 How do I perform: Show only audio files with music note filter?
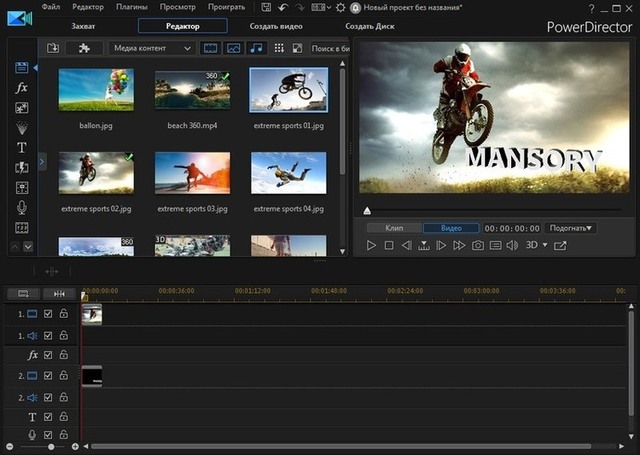click(x=257, y=48)
